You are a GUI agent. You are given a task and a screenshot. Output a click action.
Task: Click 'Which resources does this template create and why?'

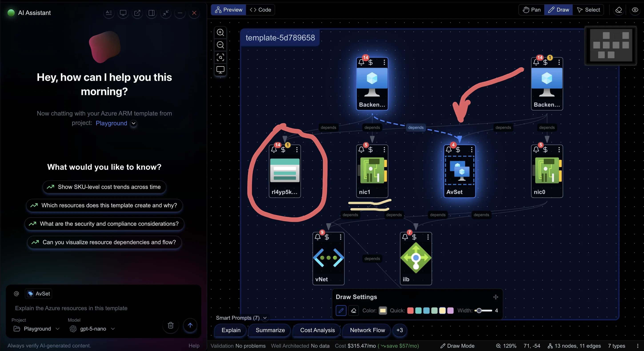tap(104, 205)
